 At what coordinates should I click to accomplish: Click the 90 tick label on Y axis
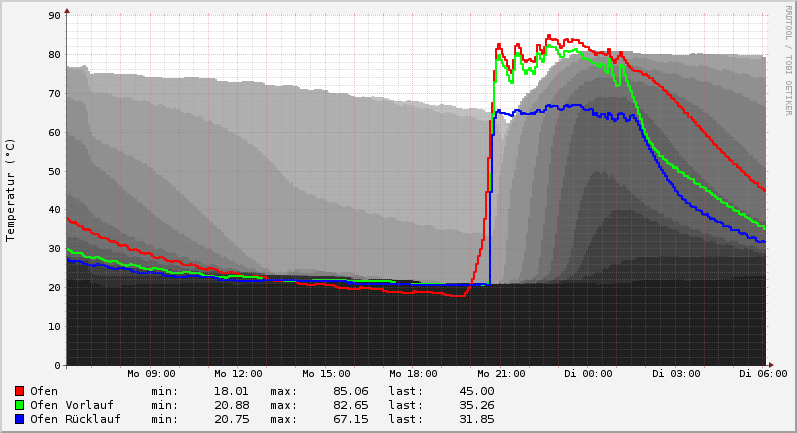point(56,16)
